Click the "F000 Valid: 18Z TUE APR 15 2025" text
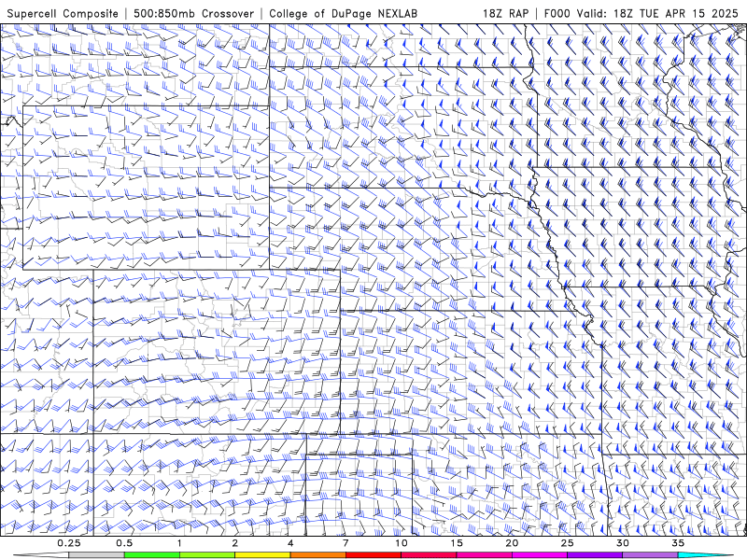This screenshot has width=747, height=560. pyautogui.click(x=641, y=13)
